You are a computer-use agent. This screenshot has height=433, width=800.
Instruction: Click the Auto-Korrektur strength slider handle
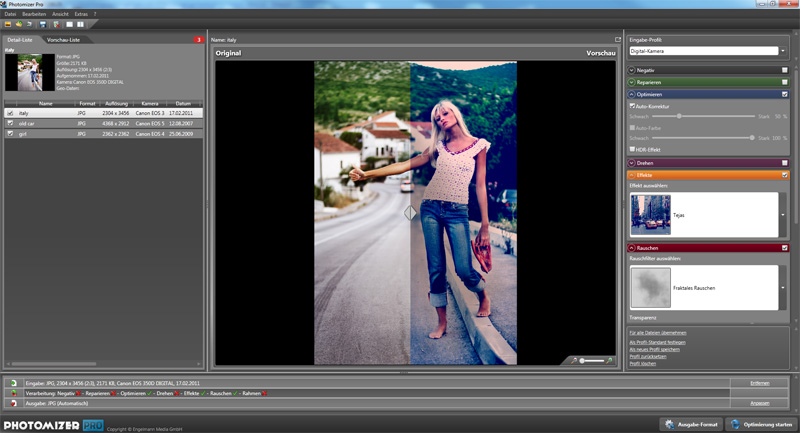pos(679,116)
